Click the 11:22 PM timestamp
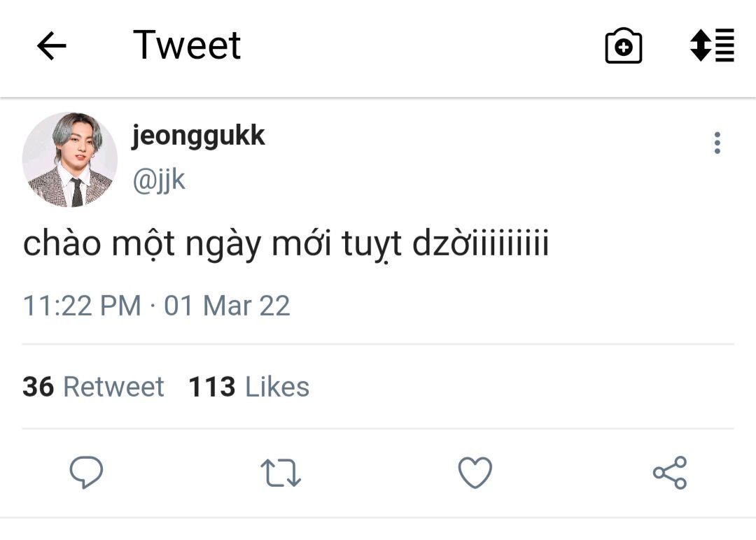 coord(82,306)
